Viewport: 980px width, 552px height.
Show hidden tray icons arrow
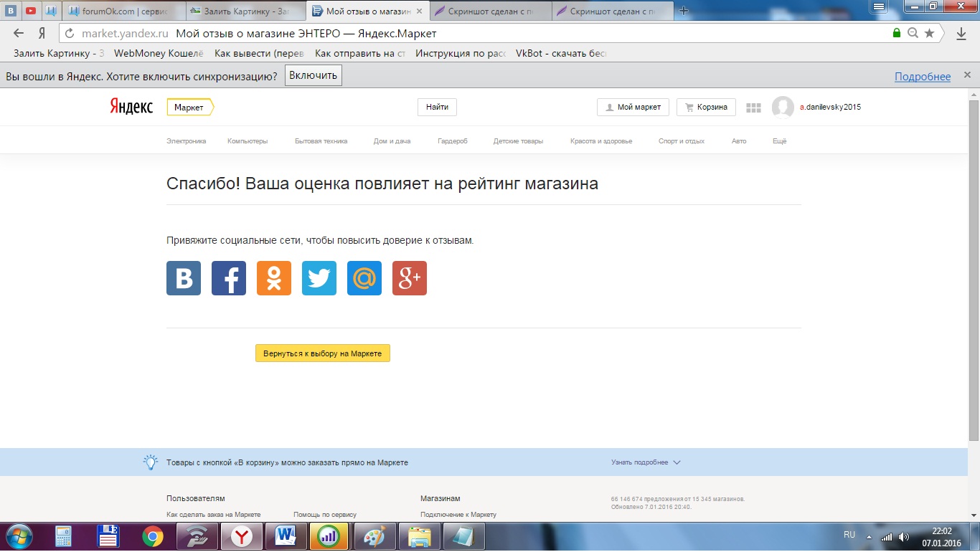(x=870, y=536)
